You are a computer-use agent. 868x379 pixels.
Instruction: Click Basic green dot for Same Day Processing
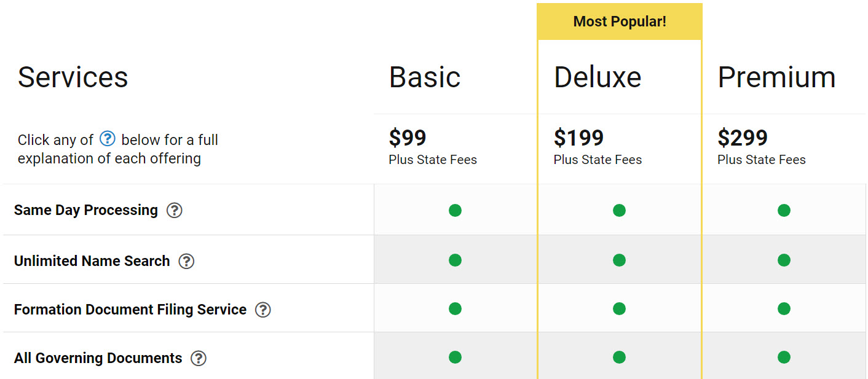455,211
